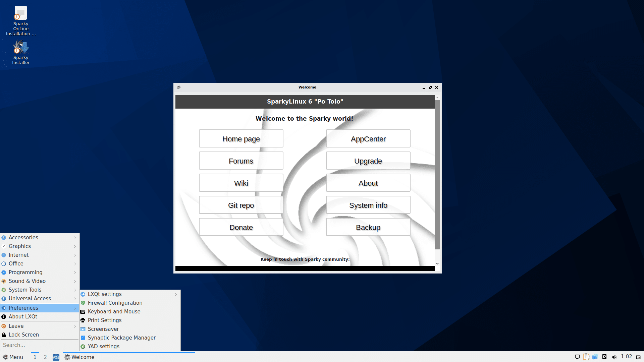Click the AppCenter button
Viewport: 644px width, 362px height.
(368, 139)
